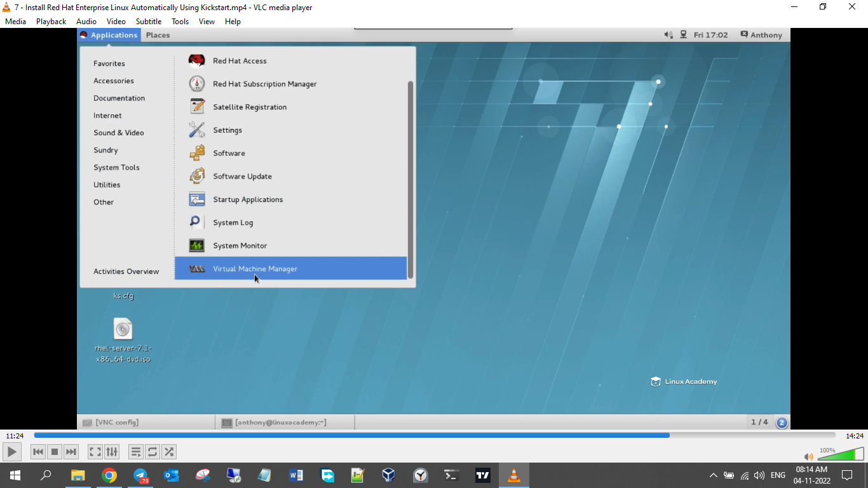Open the VLC View menu
The image size is (868, 488).
pyautogui.click(x=207, y=21)
